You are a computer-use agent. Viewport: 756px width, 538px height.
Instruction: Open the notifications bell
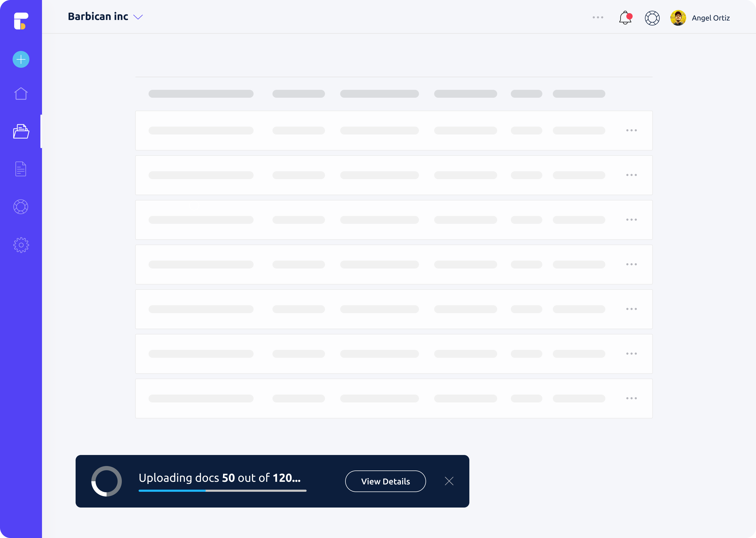coord(625,18)
